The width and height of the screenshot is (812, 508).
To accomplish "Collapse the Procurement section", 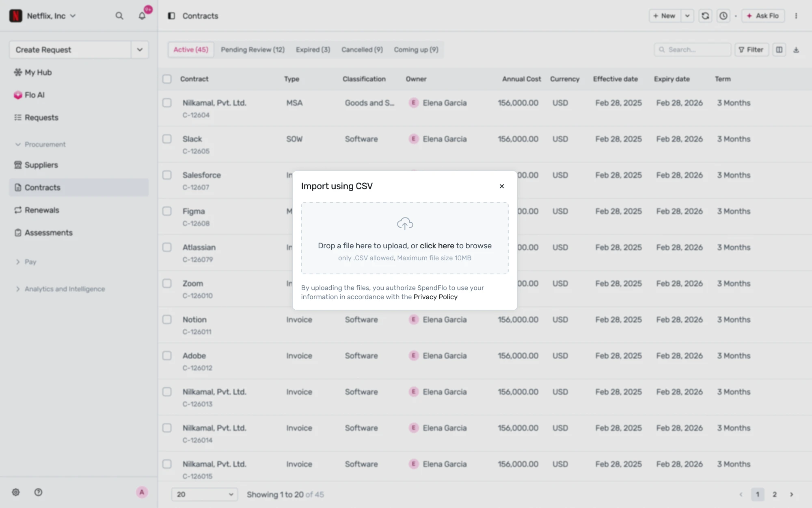I will (40, 144).
